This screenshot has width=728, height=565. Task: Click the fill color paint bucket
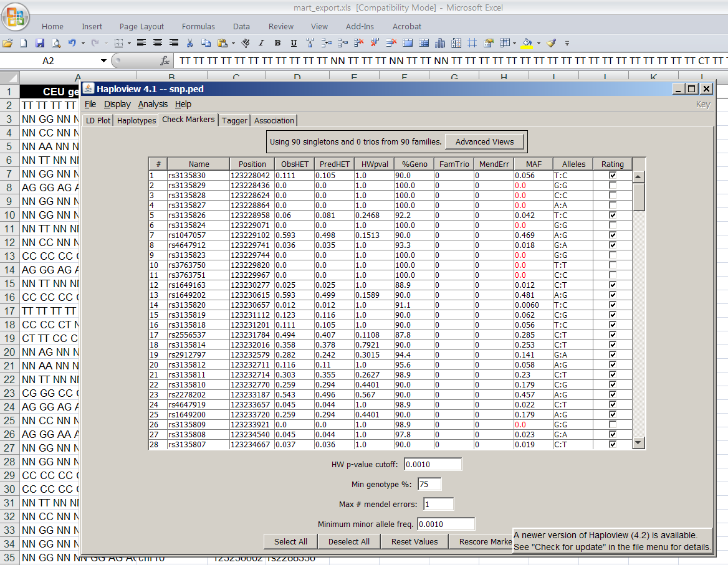pos(527,43)
